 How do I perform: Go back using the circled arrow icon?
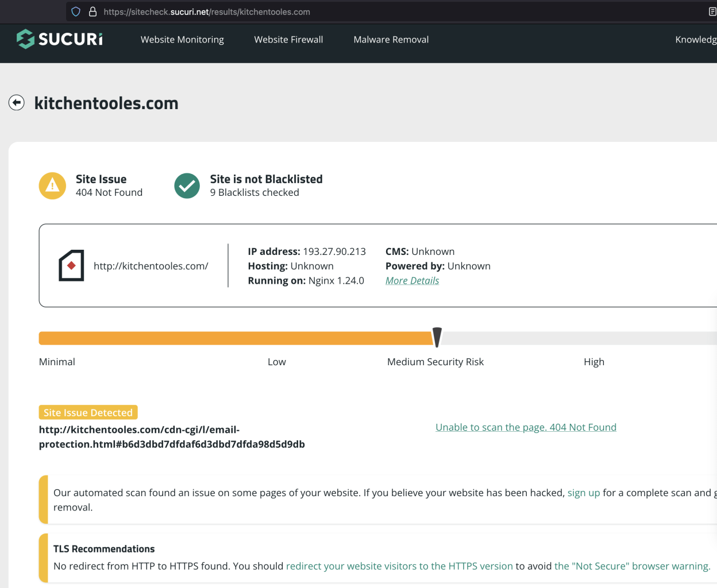pyautogui.click(x=17, y=103)
